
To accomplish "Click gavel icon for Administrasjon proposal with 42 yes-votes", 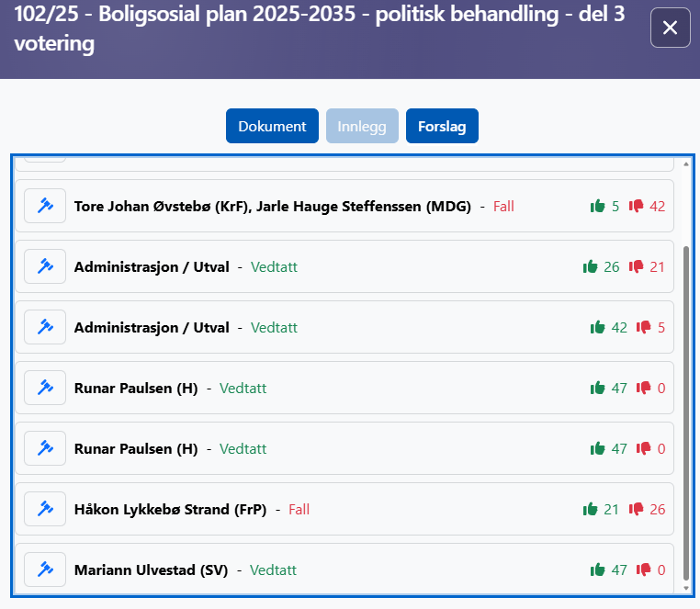I will tap(45, 327).
